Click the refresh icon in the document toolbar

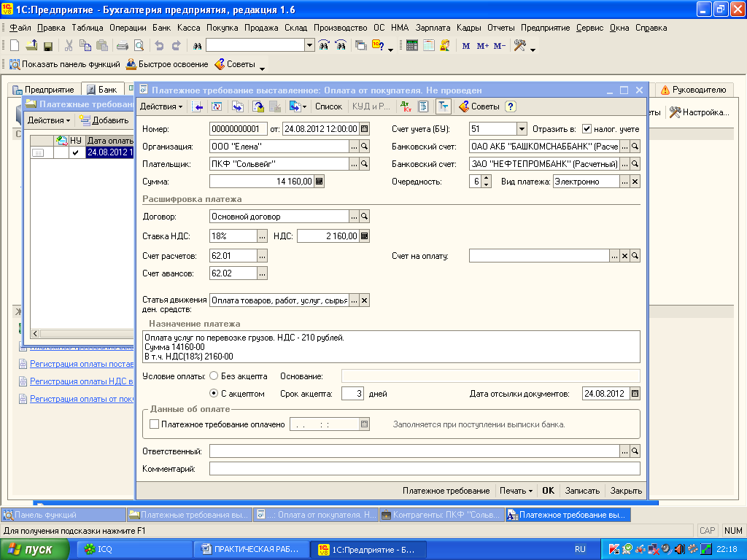click(217, 106)
